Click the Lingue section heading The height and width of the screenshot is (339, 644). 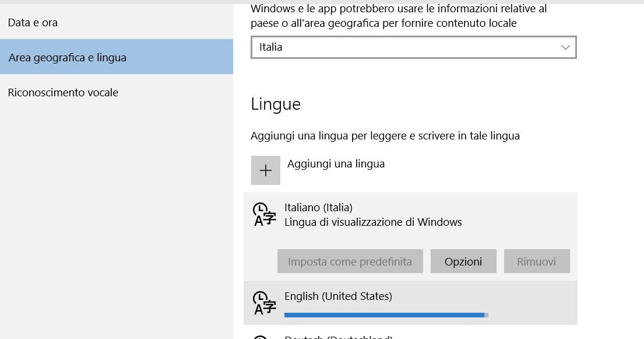[x=276, y=104]
